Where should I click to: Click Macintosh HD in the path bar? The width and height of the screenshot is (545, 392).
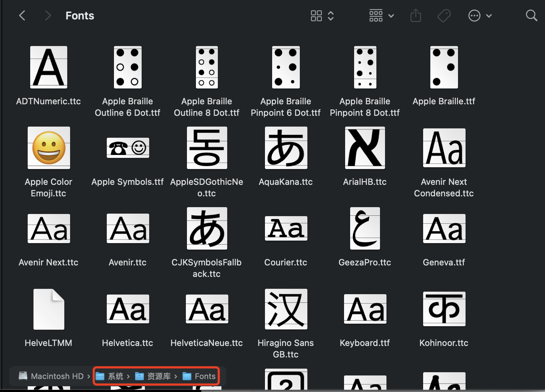point(51,376)
